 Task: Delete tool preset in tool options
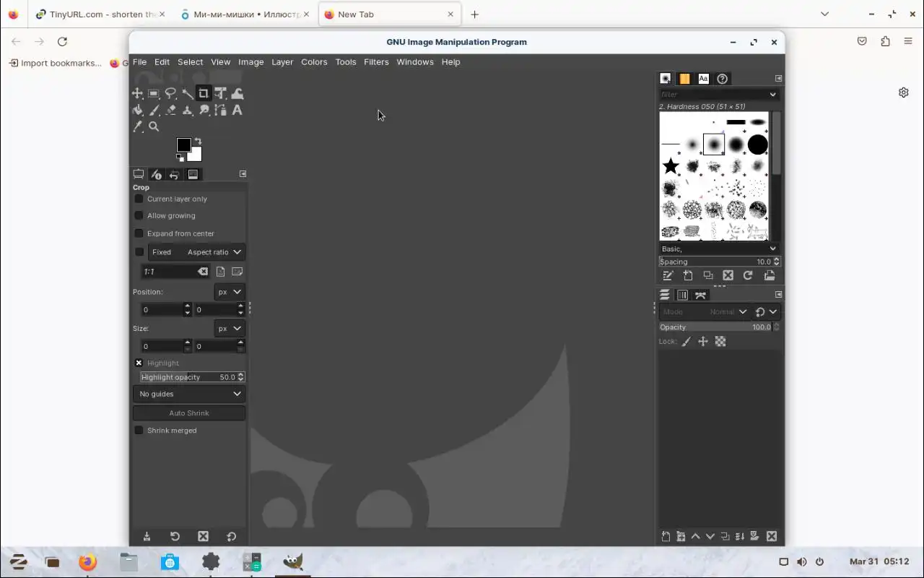coord(203,536)
